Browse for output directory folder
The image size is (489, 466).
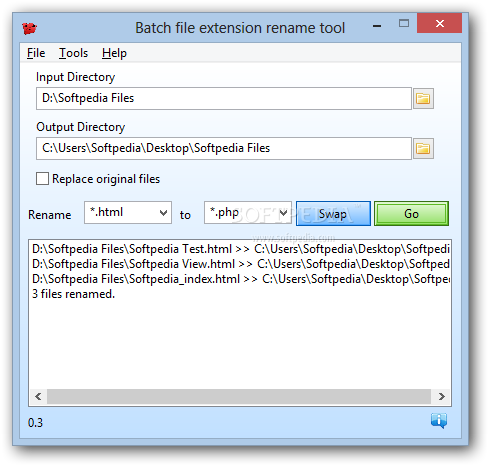423,148
